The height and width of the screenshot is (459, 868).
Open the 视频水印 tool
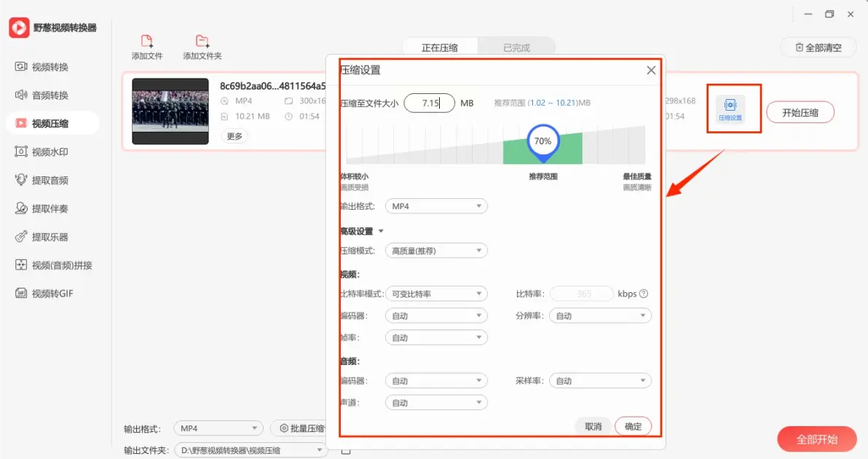pyautogui.click(x=42, y=152)
